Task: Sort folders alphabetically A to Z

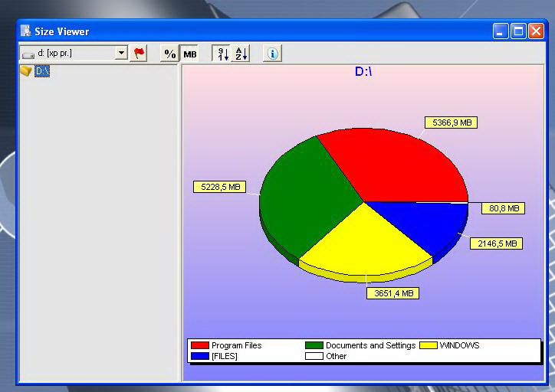Action: [241, 54]
